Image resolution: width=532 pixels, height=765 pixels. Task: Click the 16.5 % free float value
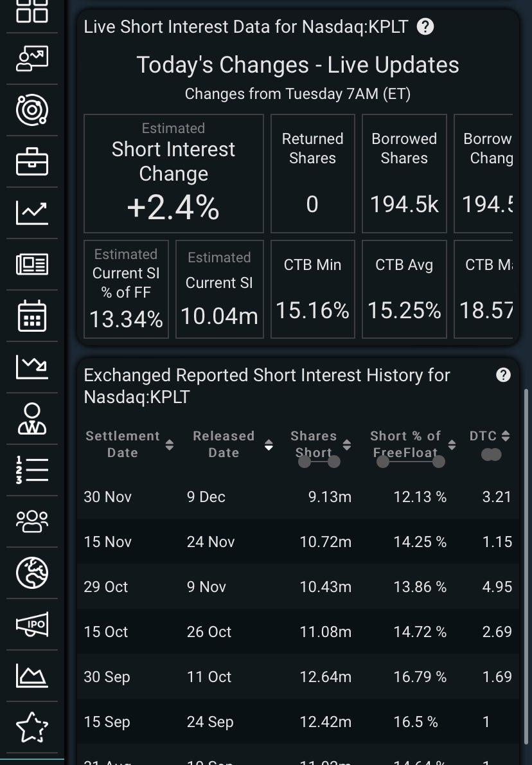416,721
